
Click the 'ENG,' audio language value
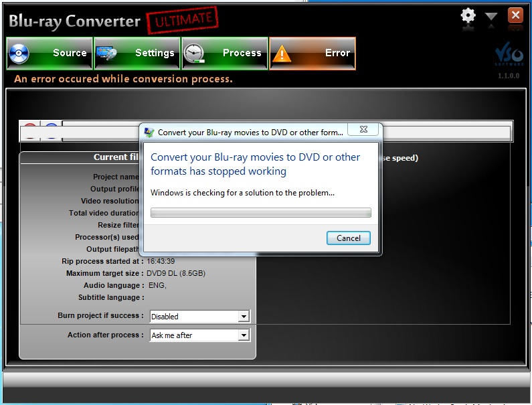[157, 285]
